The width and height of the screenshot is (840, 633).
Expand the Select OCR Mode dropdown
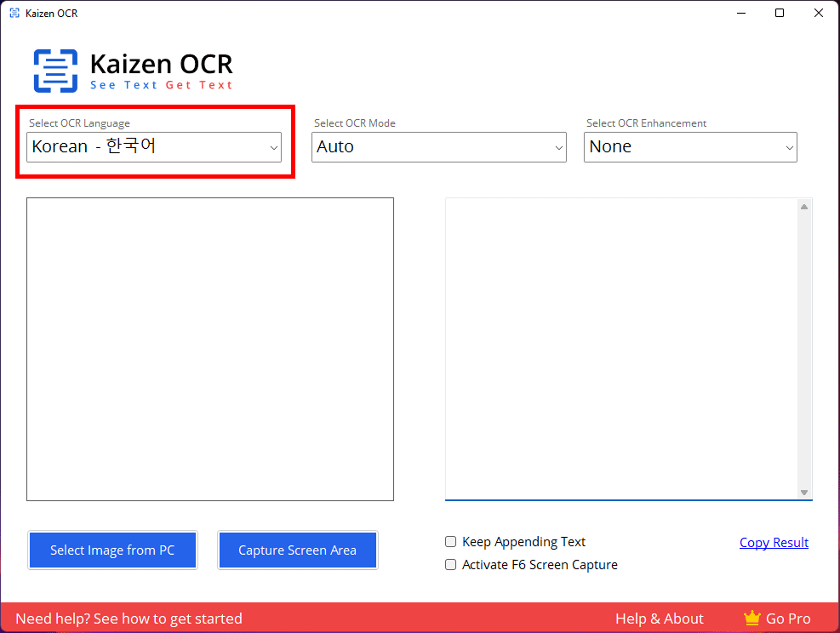(438, 147)
